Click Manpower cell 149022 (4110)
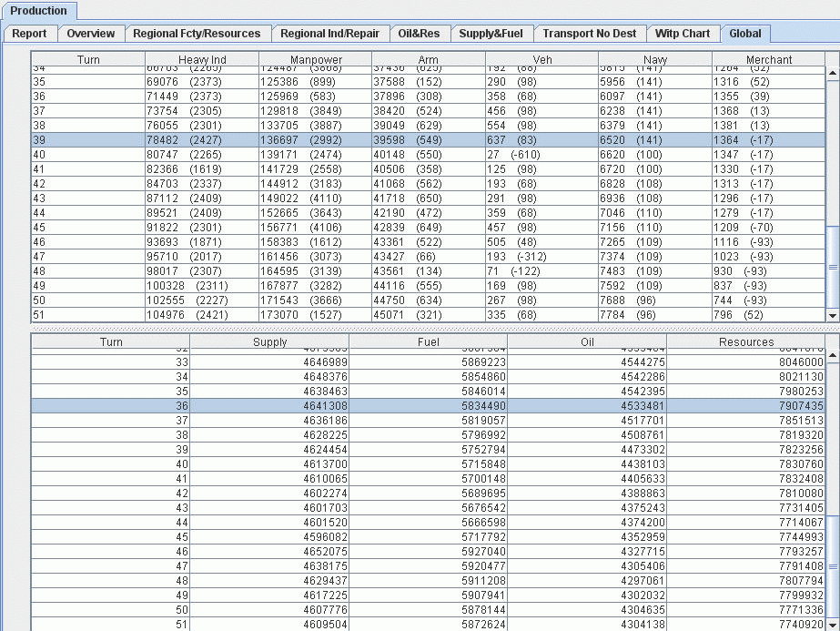This screenshot has height=631, width=840. click(316, 198)
